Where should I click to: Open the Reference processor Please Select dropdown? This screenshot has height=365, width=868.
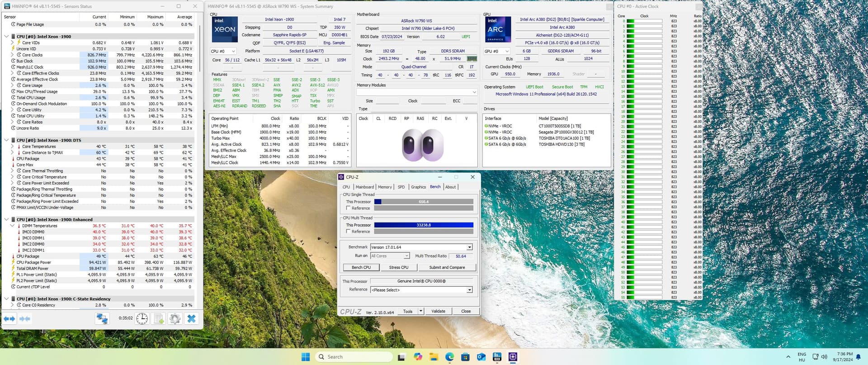pyautogui.click(x=469, y=290)
